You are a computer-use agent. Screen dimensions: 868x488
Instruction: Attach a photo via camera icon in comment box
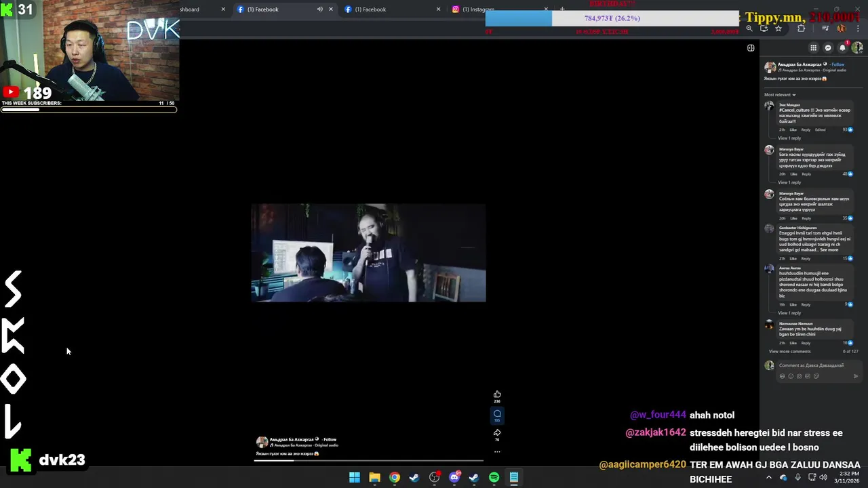pos(800,376)
